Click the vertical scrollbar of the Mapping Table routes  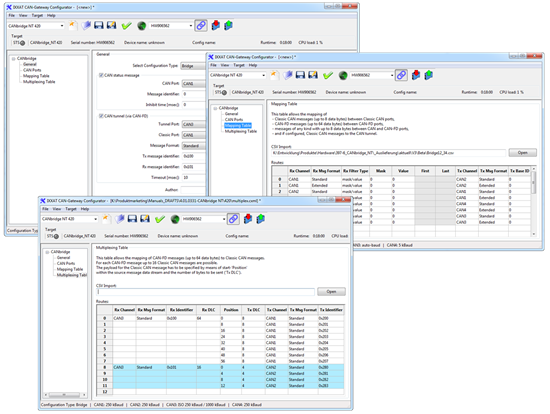(534, 202)
